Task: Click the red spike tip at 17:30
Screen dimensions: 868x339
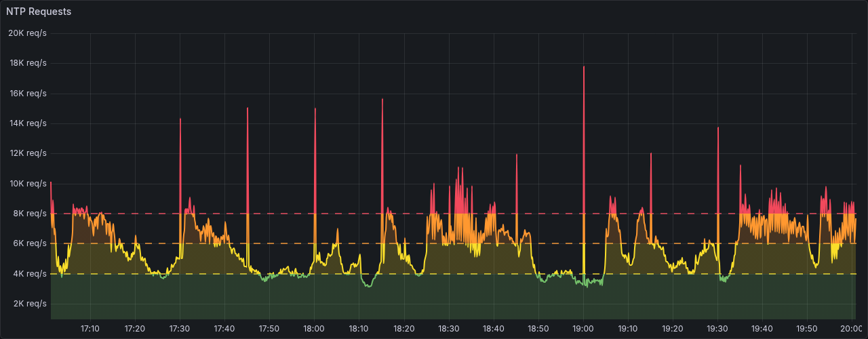Action: pyautogui.click(x=180, y=119)
